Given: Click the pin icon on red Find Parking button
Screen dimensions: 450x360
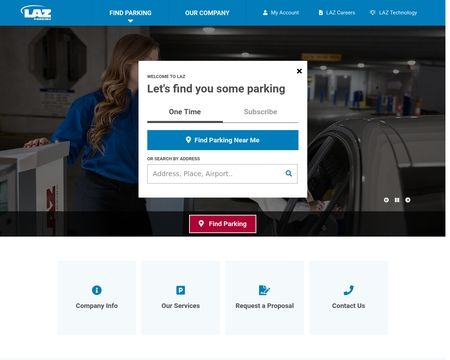Looking at the screenshot, I should [x=201, y=223].
